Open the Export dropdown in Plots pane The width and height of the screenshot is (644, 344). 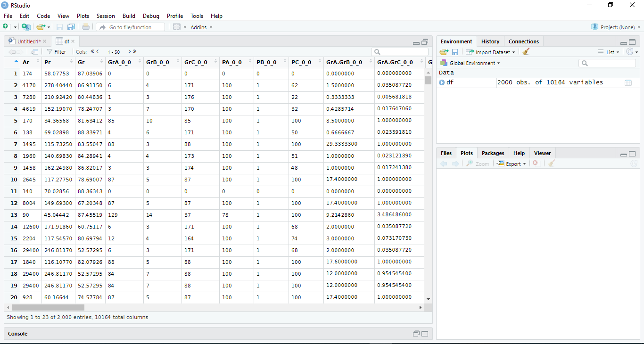pos(511,164)
